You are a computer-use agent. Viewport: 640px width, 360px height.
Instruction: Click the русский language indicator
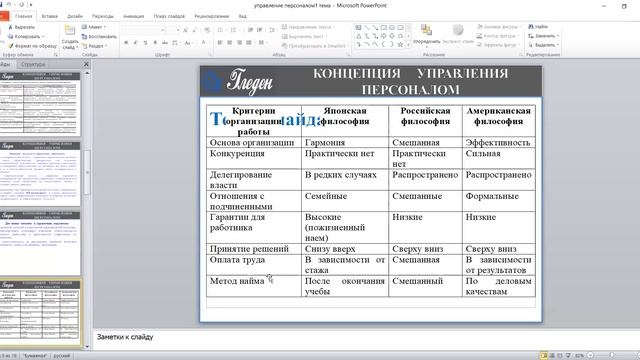(62, 356)
